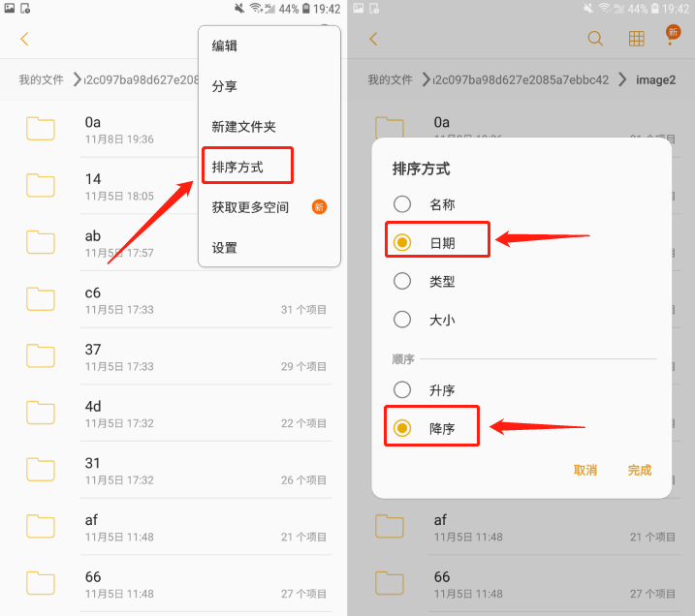695x616 pixels.
Task: Tap the back arrow on right screen
Action: (x=373, y=39)
